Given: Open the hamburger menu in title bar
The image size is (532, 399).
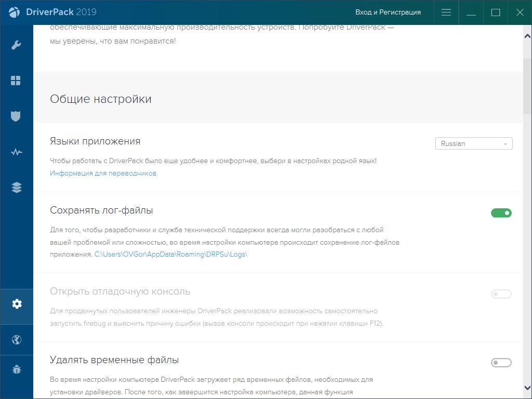Looking at the screenshot, I should pos(446,12).
